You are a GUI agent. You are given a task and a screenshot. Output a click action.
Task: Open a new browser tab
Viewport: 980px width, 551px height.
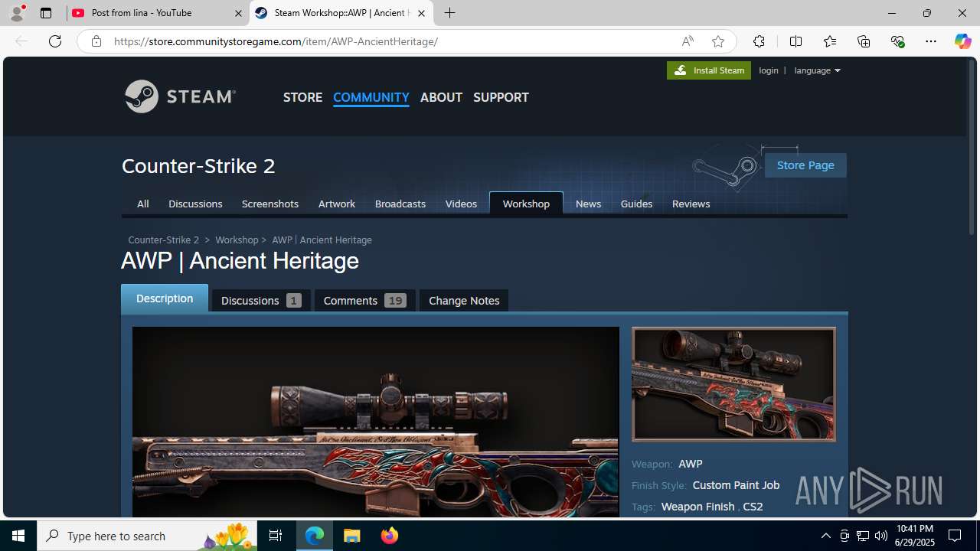[x=450, y=13]
